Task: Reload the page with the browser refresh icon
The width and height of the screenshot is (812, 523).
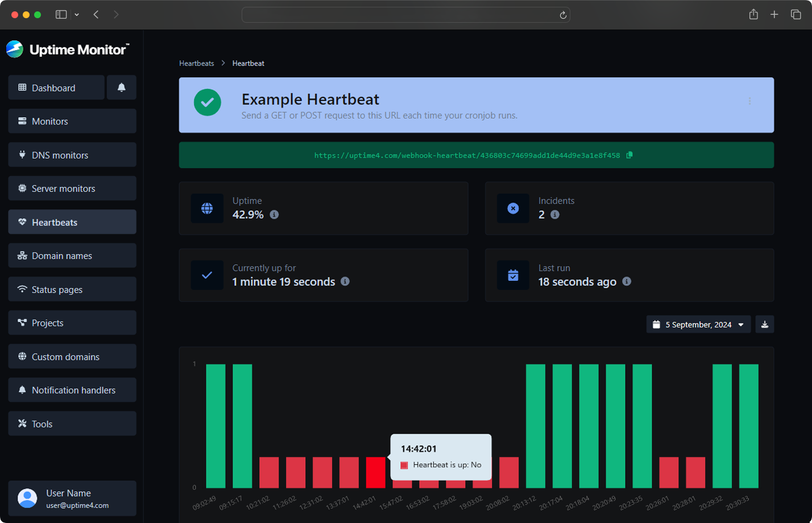Action: tap(562, 15)
